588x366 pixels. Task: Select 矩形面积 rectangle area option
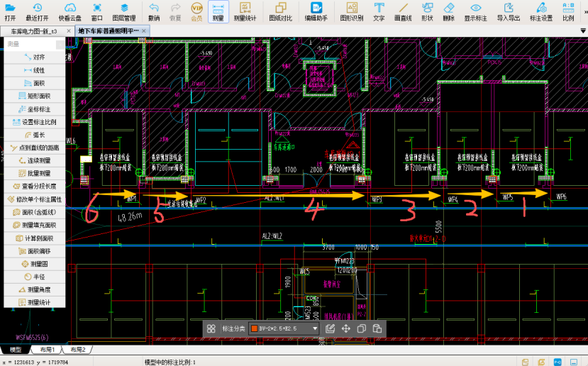[x=35, y=96]
